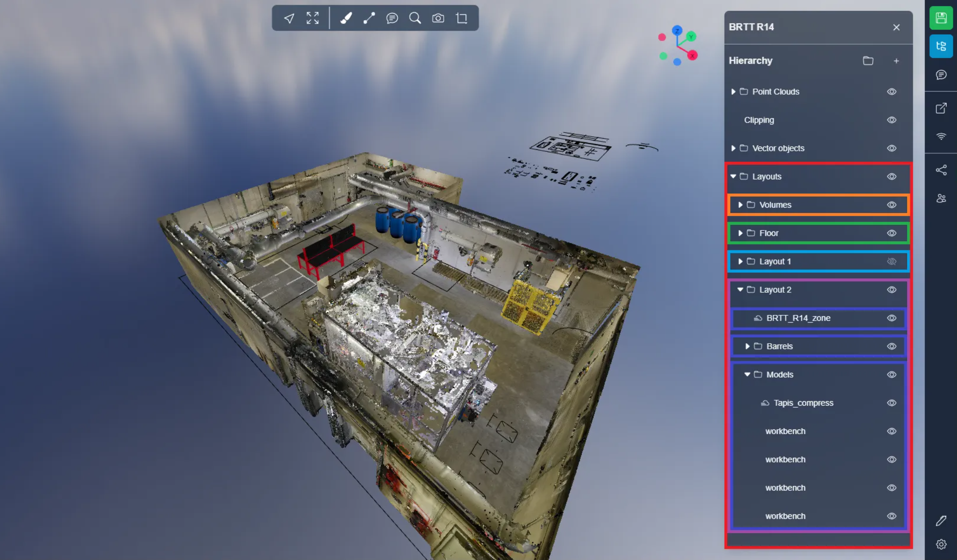This screenshot has width=957, height=560.
Task: Toggle visibility of the Barrels folder
Action: [891, 346]
